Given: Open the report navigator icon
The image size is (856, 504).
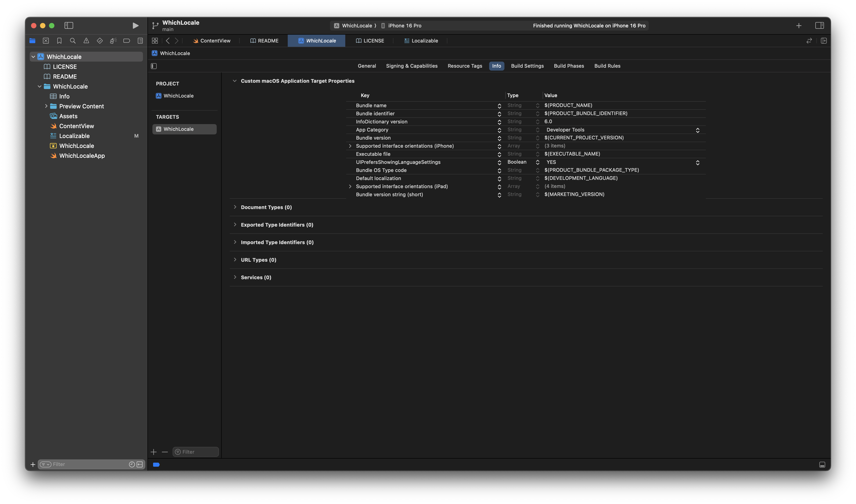Looking at the screenshot, I should pyautogui.click(x=140, y=41).
